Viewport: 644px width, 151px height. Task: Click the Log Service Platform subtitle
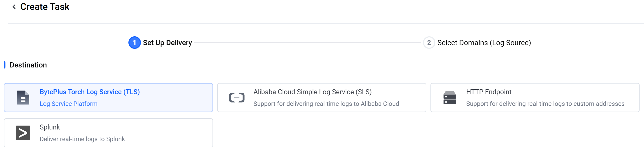(x=68, y=104)
